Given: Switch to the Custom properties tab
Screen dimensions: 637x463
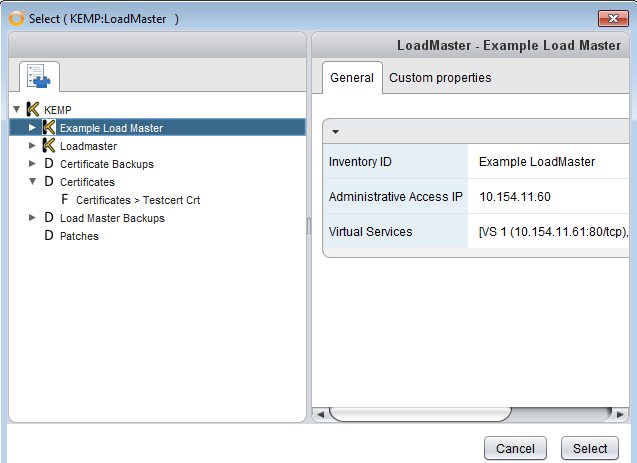Looking at the screenshot, I should pyautogui.click(x=440, y=78).
